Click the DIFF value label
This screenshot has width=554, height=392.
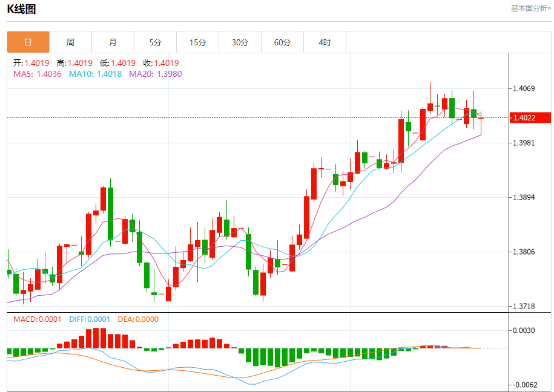coord(90,319)
